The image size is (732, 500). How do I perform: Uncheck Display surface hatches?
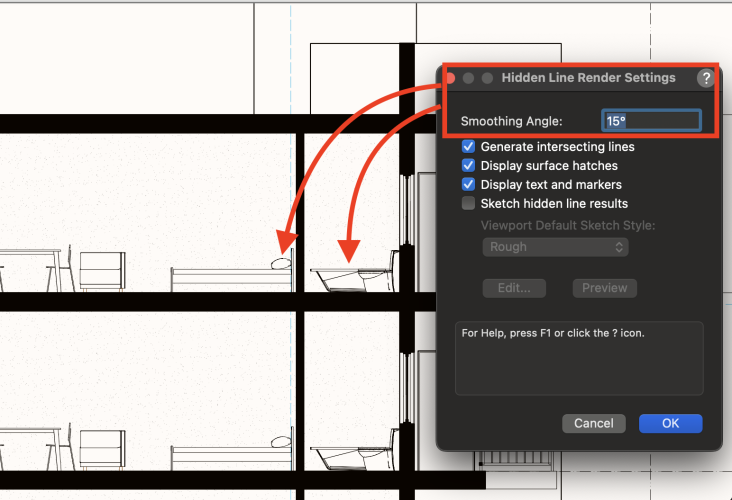point(468,166)
